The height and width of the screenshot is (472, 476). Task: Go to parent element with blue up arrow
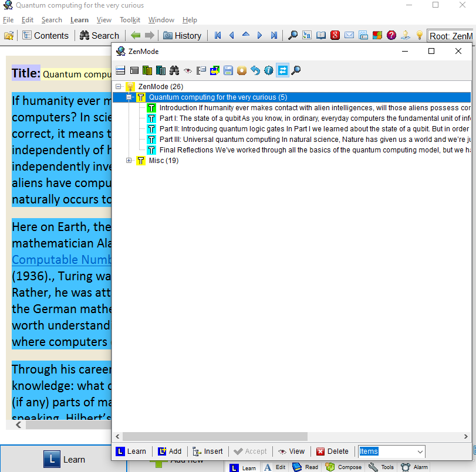tap(245, 35)
